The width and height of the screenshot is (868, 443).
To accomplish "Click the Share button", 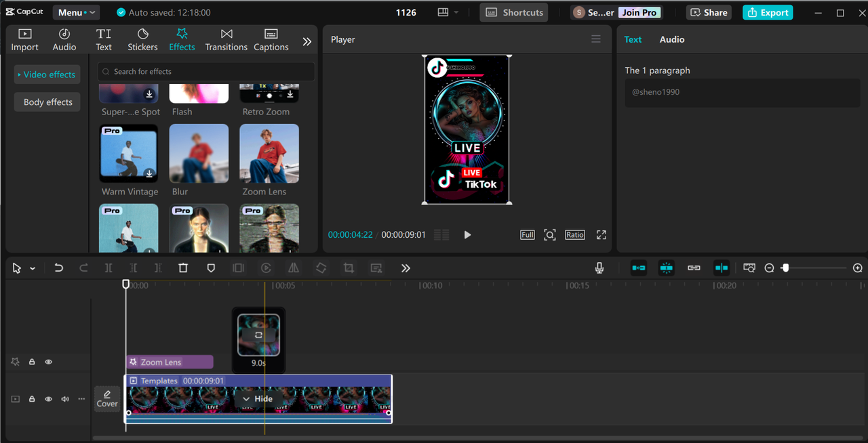I will click(708, 12).
